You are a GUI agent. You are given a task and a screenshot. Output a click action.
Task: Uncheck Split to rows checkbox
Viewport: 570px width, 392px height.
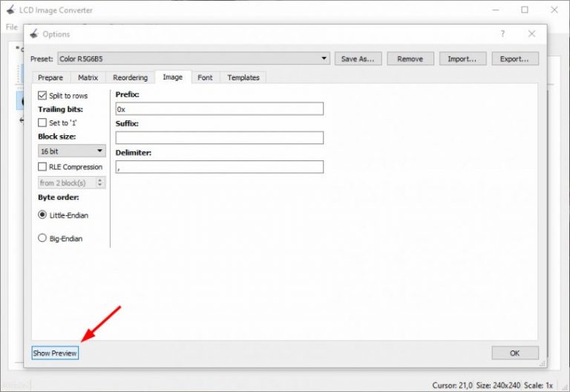pos(42,96)
